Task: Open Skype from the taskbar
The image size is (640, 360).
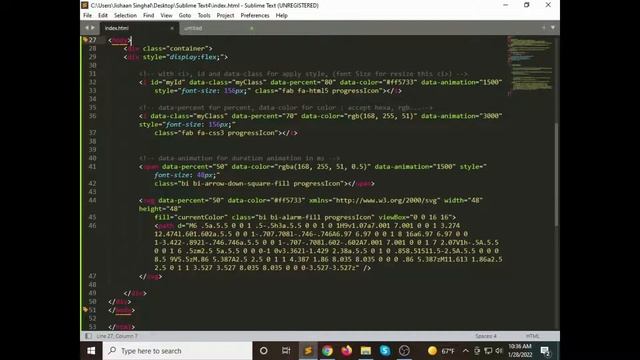Action: pos(385,351)
